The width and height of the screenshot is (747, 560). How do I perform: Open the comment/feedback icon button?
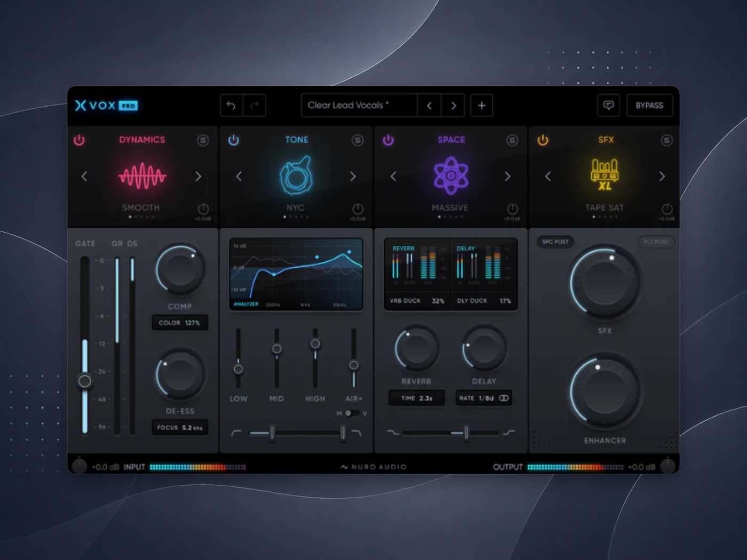click(608, 105)
